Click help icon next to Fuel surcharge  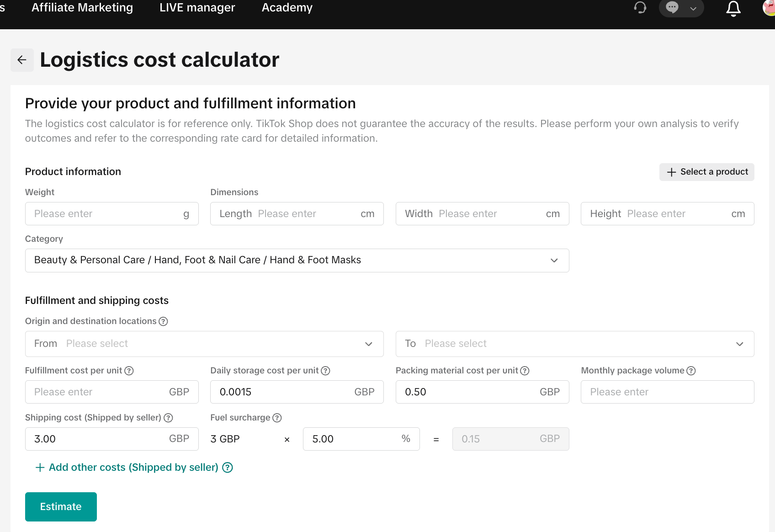pyautogui.click(x=277, y=418)
